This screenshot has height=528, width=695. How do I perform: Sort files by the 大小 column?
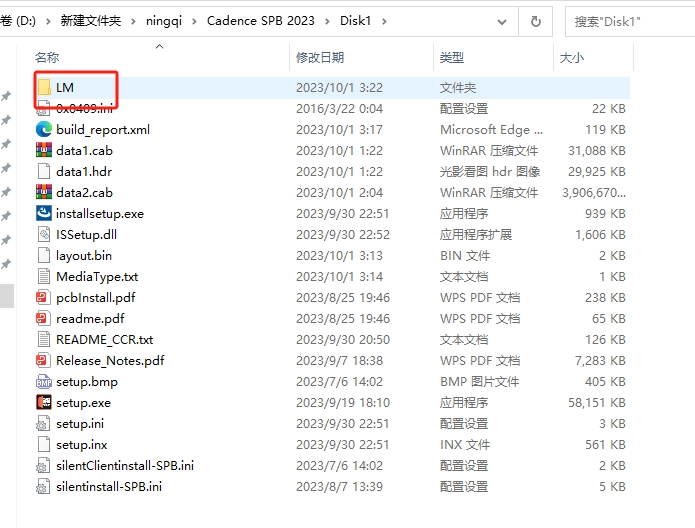pos(572,58)
